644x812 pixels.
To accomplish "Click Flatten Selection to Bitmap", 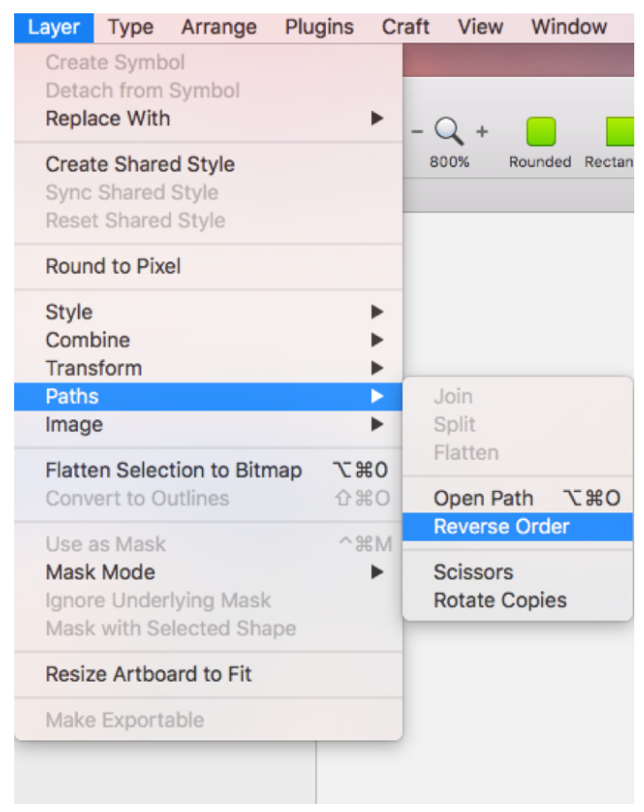I will click(x=174, y=471).
